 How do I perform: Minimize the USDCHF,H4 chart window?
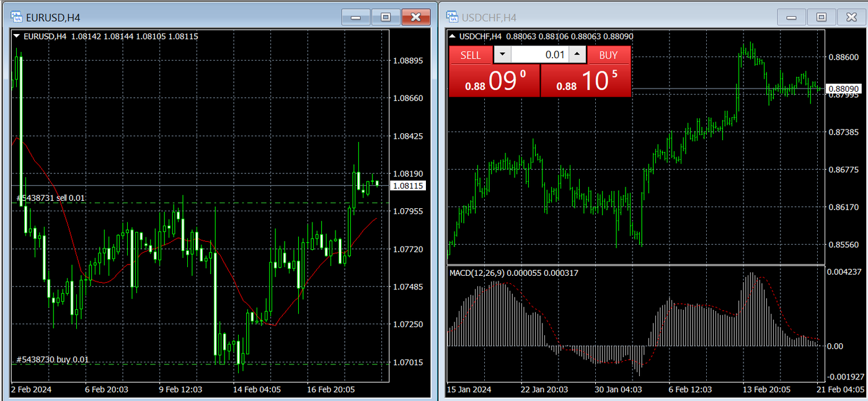[791, 17]
